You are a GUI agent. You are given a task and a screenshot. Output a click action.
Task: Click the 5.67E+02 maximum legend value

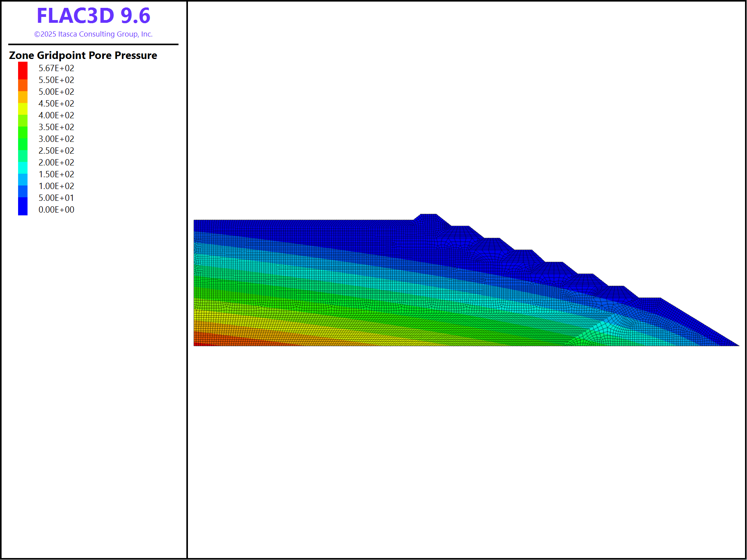56,68
